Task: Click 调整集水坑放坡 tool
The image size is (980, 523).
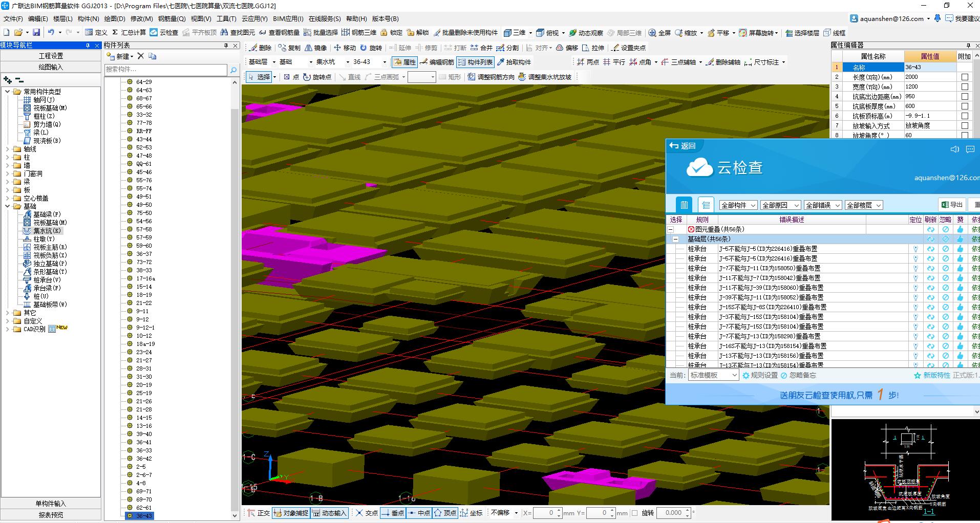Action: click(x=544, y=77)
